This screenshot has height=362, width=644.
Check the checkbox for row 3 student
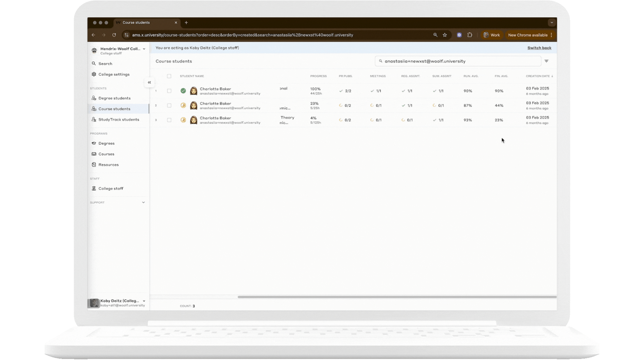click(x=169, y=120)
